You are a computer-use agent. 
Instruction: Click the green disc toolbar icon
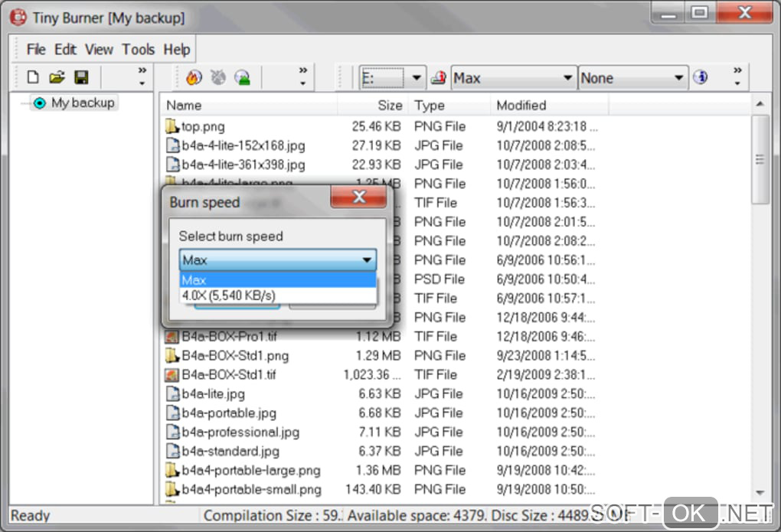click(x=243, y=77)
